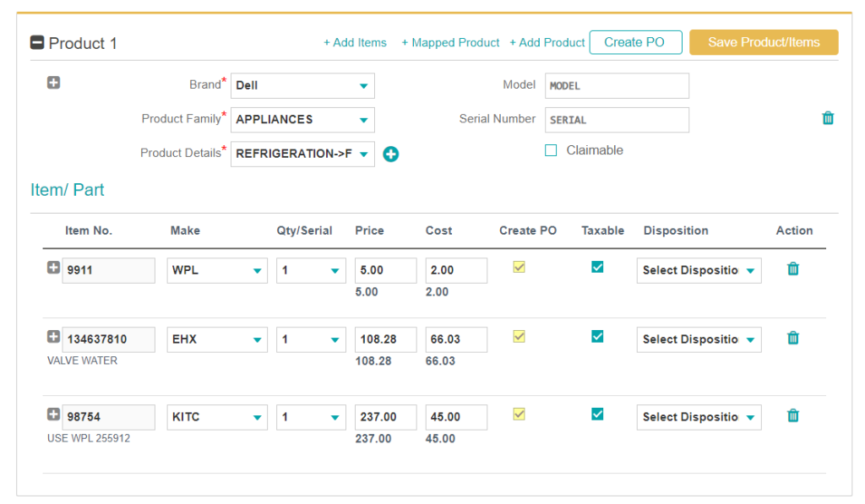Viewport: 865px width, 504px height.
Task: Check the Claimable checkbox
Action: pos(551,150)
